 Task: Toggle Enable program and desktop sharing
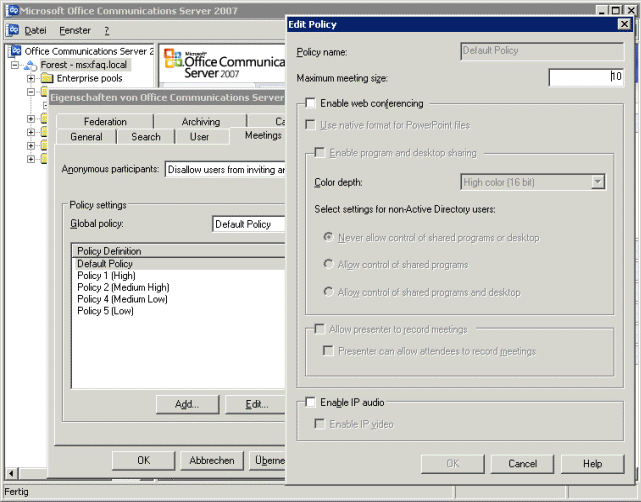tap(320, 152)
